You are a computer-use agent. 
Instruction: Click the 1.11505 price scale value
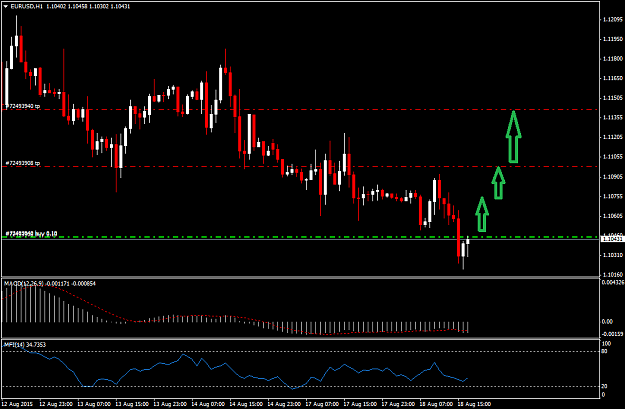[613, 98]
